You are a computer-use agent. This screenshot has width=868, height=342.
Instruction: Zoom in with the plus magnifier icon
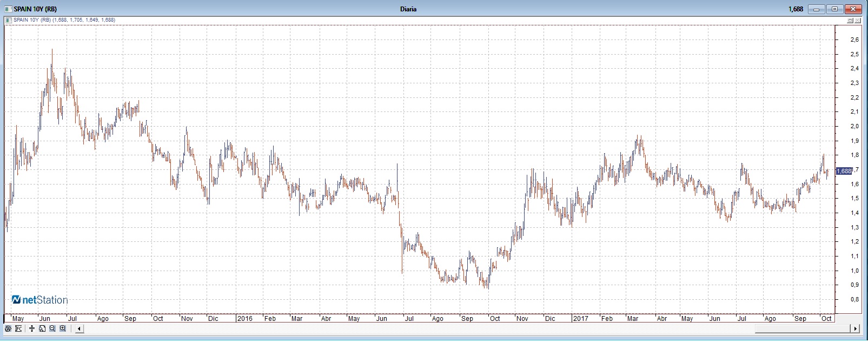click(63, 328)
